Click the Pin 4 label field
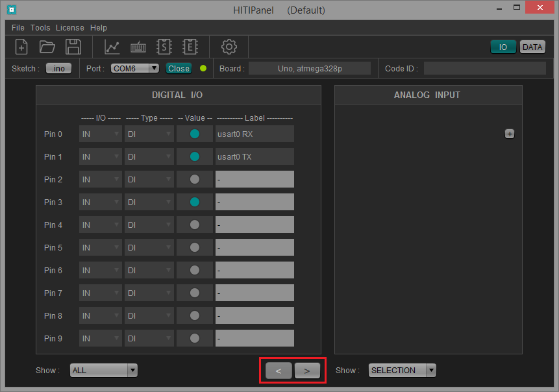Viewport: 559px width, 392px height. [x=255, y=225]
